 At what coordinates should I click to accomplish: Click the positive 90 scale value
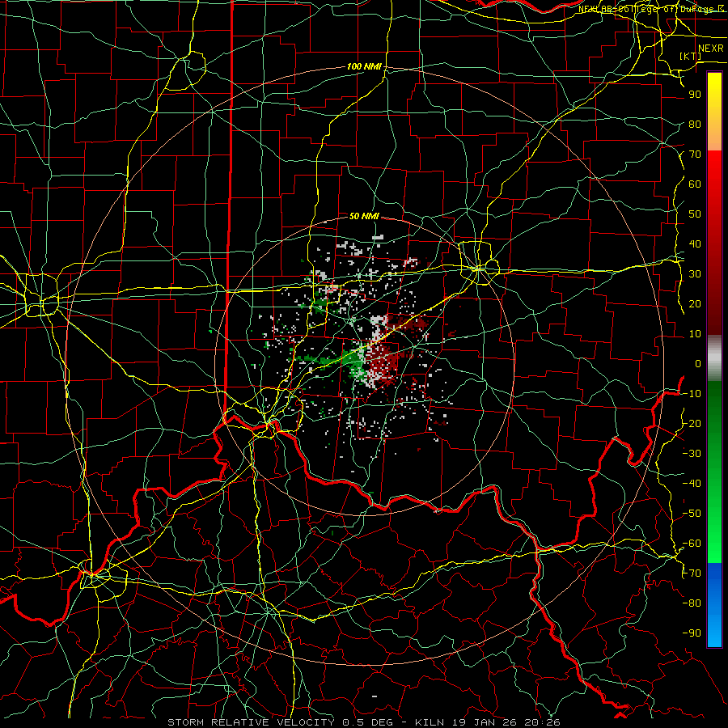point(695,95)
